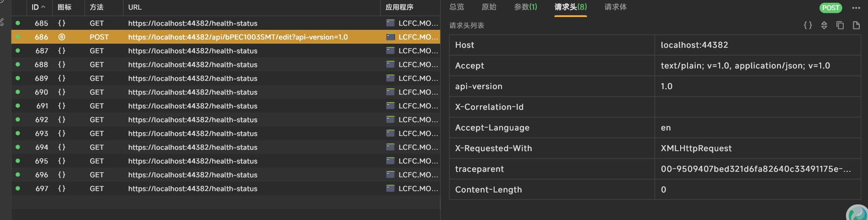The width and height of the screenshot is (868, 220).
Task: Click the 方法 column header
Action: (96, 7)
